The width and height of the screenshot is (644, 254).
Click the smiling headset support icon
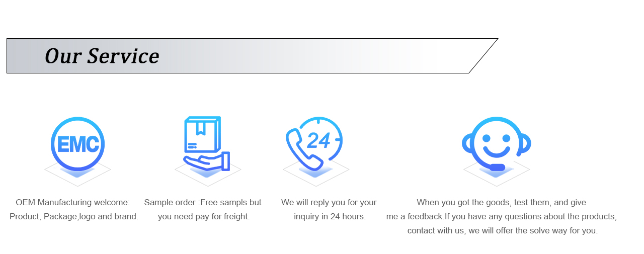point(497,144)
